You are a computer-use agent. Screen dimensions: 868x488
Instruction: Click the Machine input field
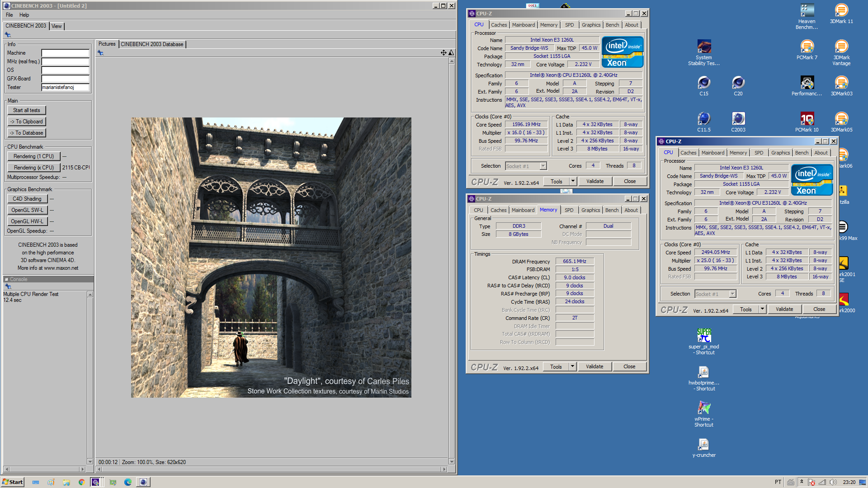(x=65, y=53)
